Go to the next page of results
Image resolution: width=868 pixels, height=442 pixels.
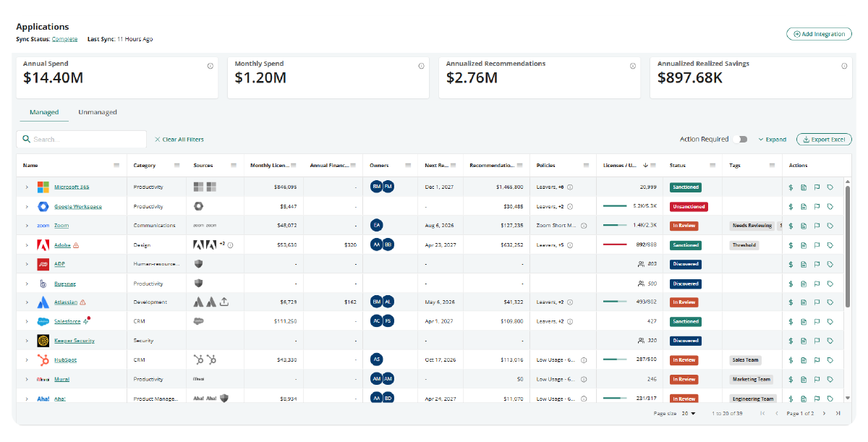click(824, 413)
